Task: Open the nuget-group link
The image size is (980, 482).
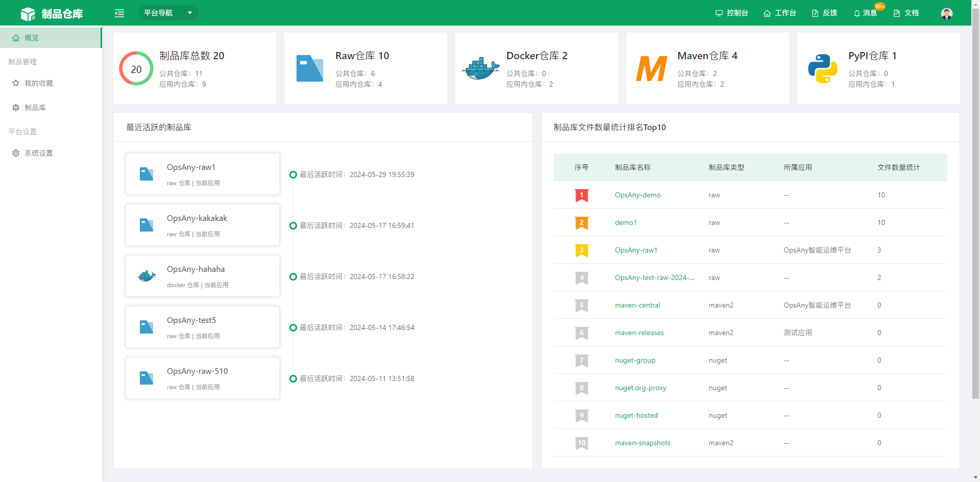Action: click(635, 360)
